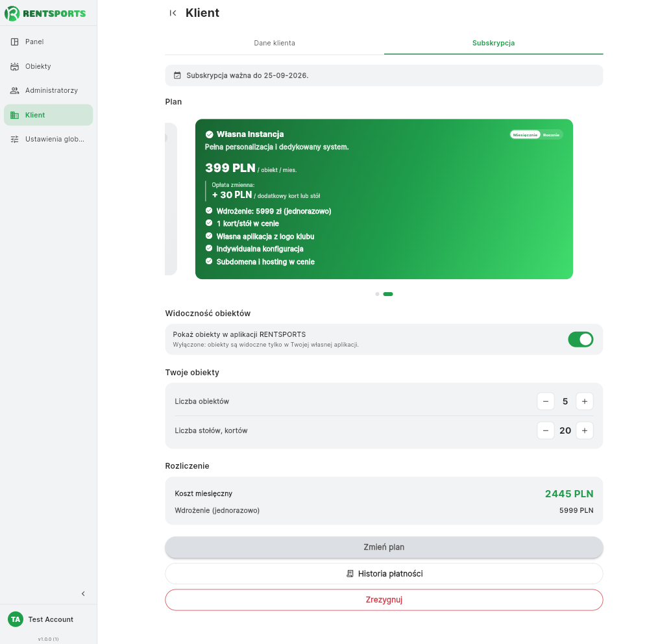The width and height of the screenshot is (671, 644).
Task: Click the checkmark icon beside Własna Instancja
Action: 209,134
